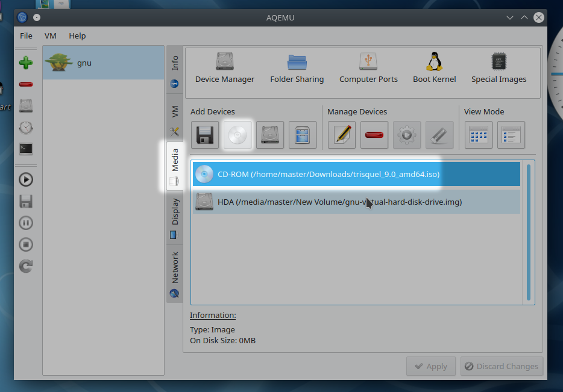
Task: Add a CD-ROM device
Action: [x=237, y=135]
